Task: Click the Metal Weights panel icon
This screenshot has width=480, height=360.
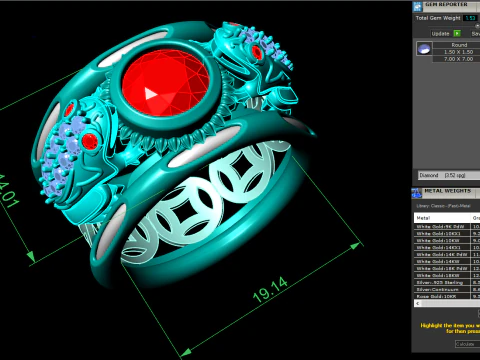Action: click(417, 193)
